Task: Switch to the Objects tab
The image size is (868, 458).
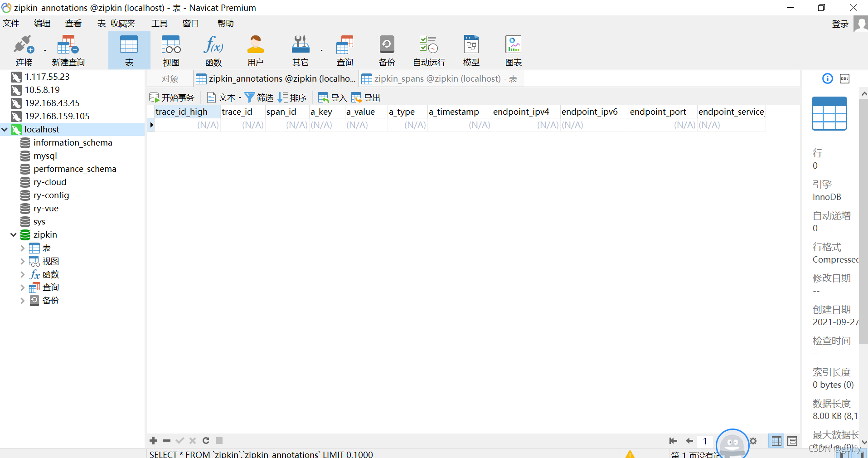Action: (170, 79)
